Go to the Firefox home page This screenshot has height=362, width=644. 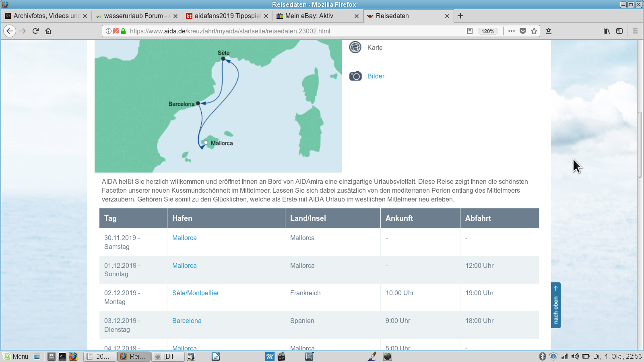pyautogui.click(x=48, y=31)
